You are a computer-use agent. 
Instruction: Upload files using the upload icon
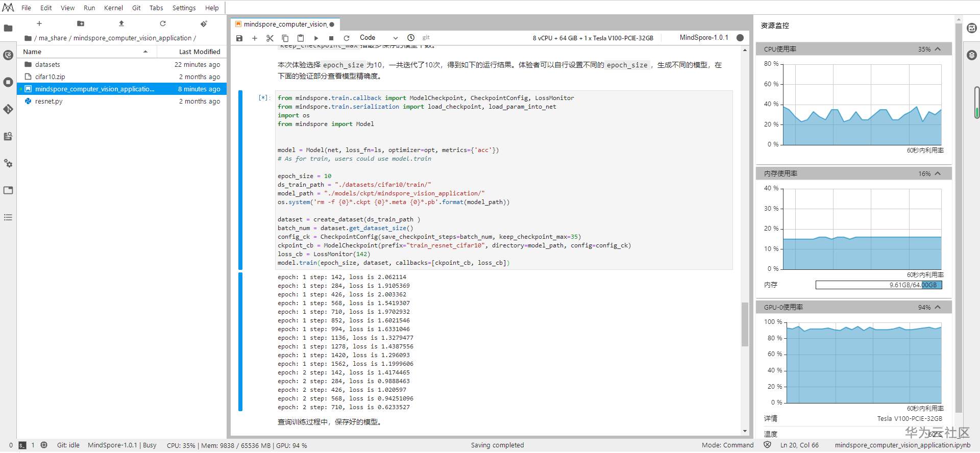tap(121, 23)
